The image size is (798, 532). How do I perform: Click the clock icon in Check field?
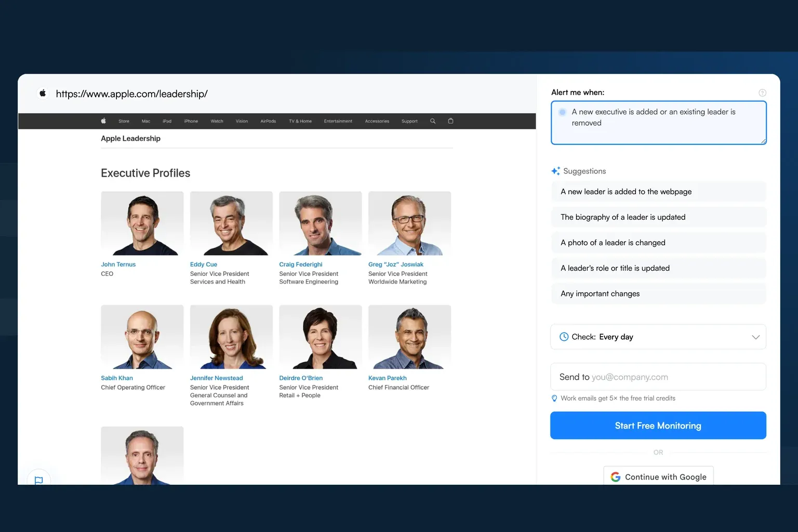point(564,337)
